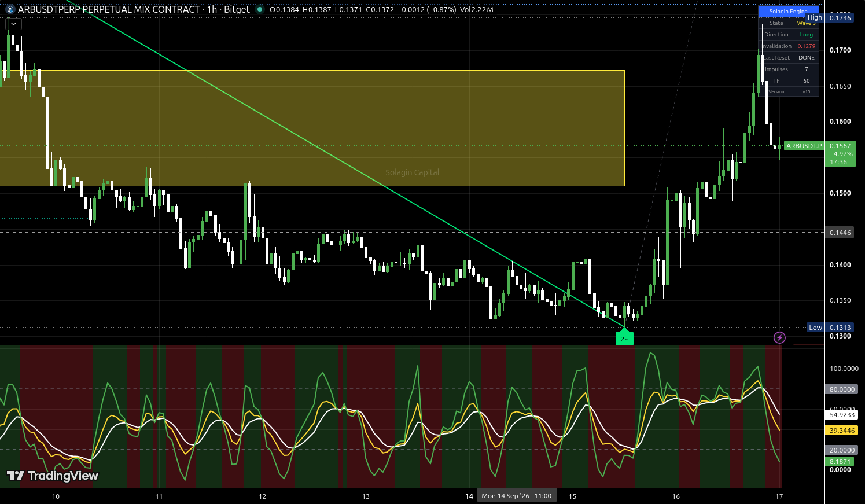The width and height of the screenshot is (865, 504).
Task: Click the Solagin Engine table header
Action: (788, 11)
